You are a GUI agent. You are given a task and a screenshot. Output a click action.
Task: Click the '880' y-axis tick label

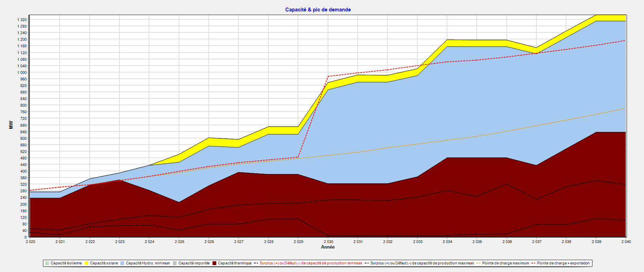click(23, 92)
